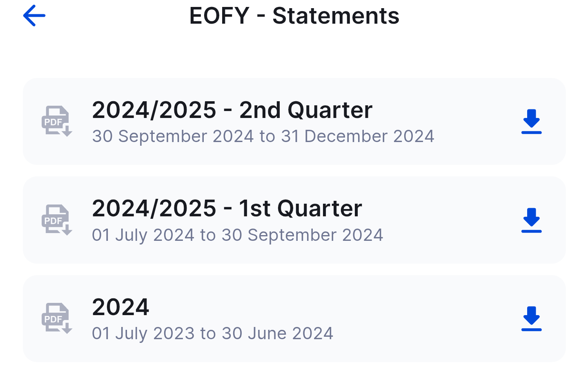Click "01 July 2024 to 30 September 2024"
This screenshot has width=588, height=369.
click(237, 235)
